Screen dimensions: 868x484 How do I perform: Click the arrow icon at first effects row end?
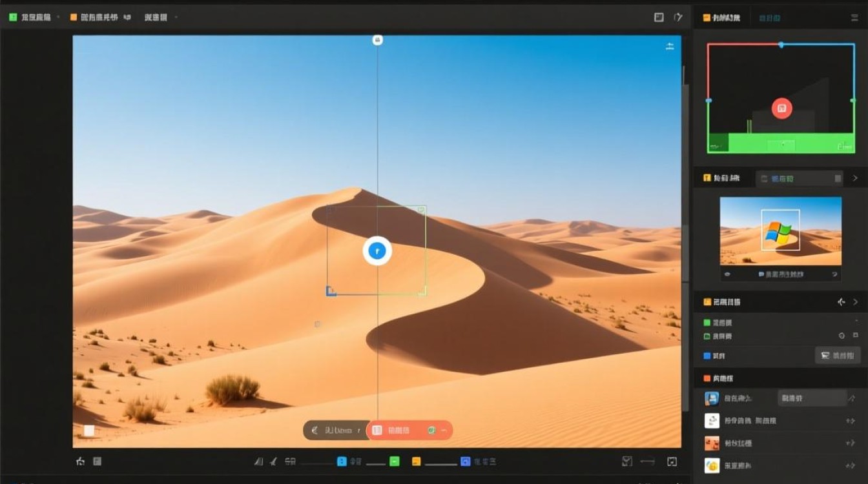[x=852, y=399]
